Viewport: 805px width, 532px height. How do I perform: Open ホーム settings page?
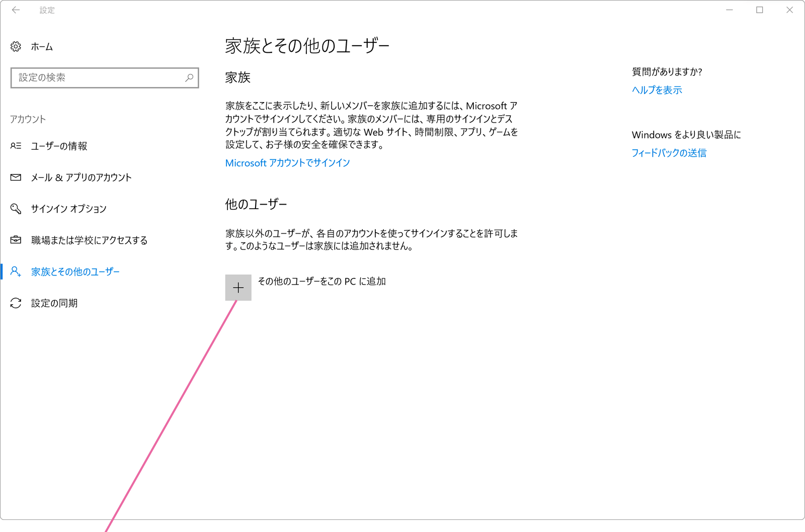tap(42, 47)
